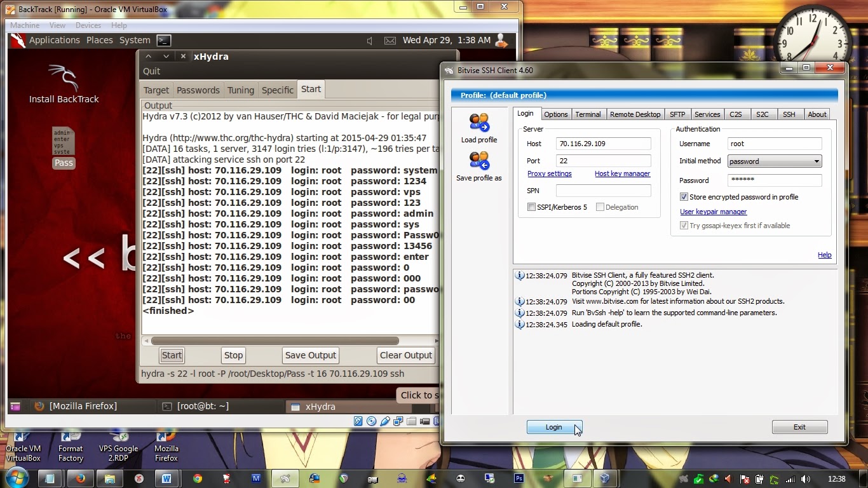Open the Places menu in BackTrack
Viewport: 868px width, 488px height.
(x=100, y=40)
